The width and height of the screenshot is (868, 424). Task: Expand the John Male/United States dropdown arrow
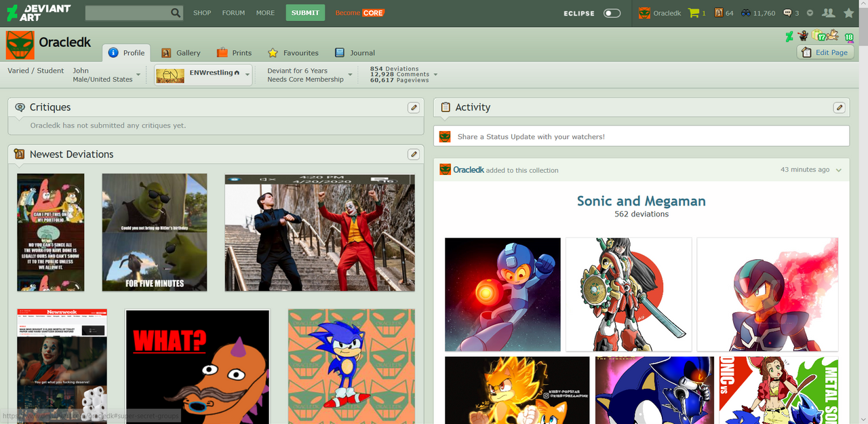138,75
